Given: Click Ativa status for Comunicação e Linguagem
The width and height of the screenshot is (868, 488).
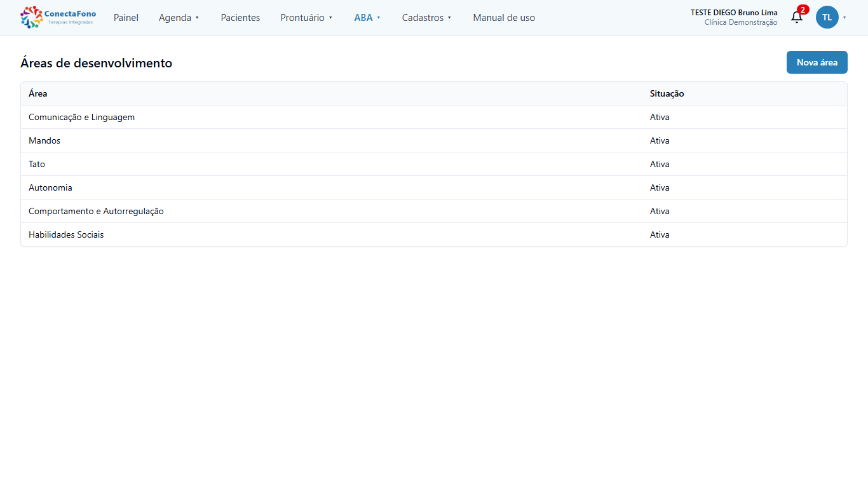Looking at the screenshot, I should click(660, 117).
